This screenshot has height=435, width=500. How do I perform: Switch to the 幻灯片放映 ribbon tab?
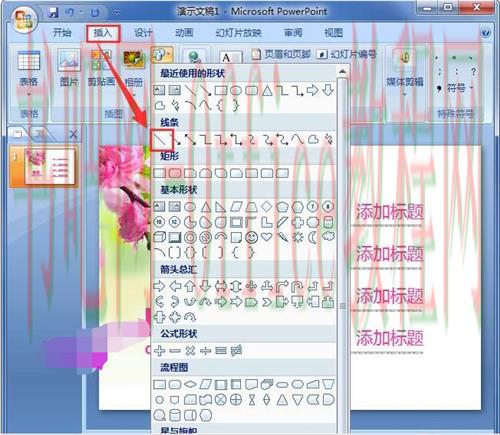pyautogui.click(x=238, y=33)
